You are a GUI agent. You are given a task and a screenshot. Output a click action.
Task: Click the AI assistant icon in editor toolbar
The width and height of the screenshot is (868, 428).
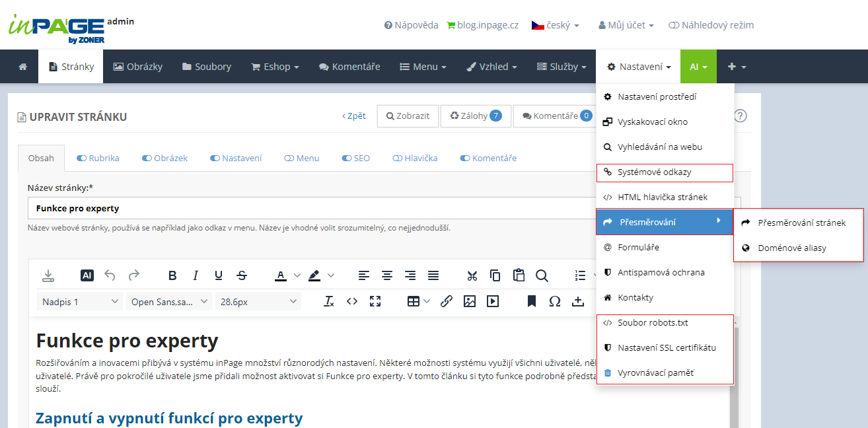[87, 275]
